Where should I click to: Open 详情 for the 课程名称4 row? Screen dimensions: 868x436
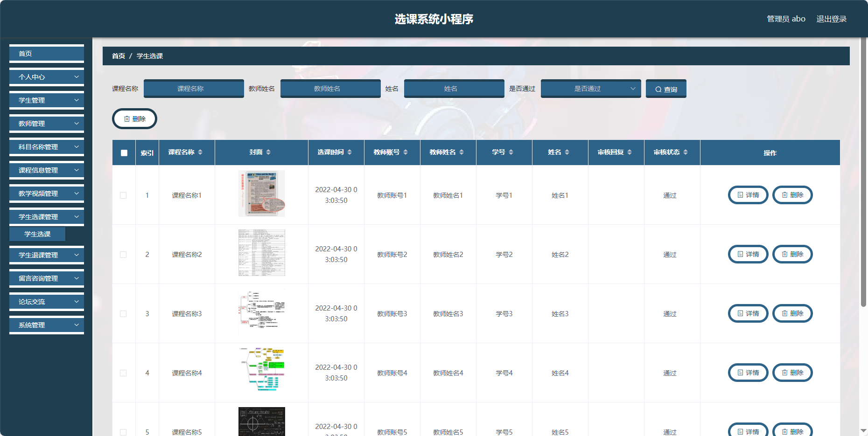click(x=748, y=373)
